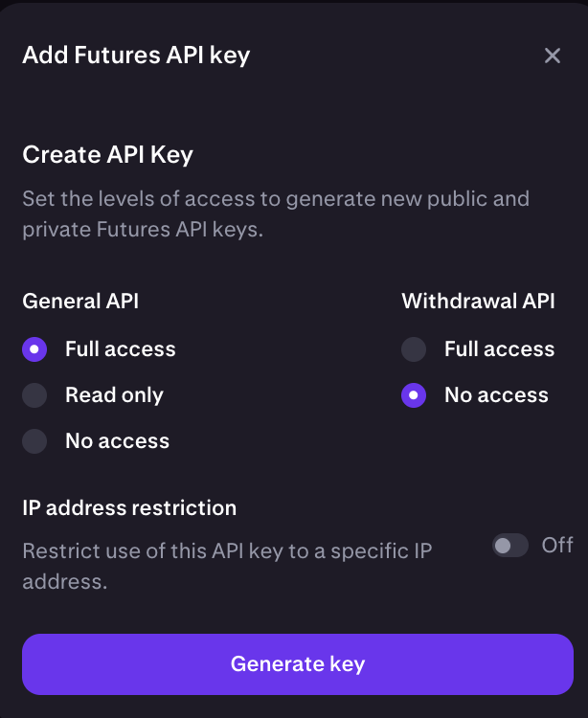Image resolution: width=588 pixels, height=718 pixels.
Task: Choose Read only radio for General API
Action: click(34, 395)
